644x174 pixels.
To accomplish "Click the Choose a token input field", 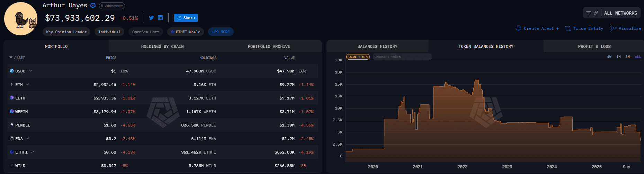I will (x=402, y=57).
